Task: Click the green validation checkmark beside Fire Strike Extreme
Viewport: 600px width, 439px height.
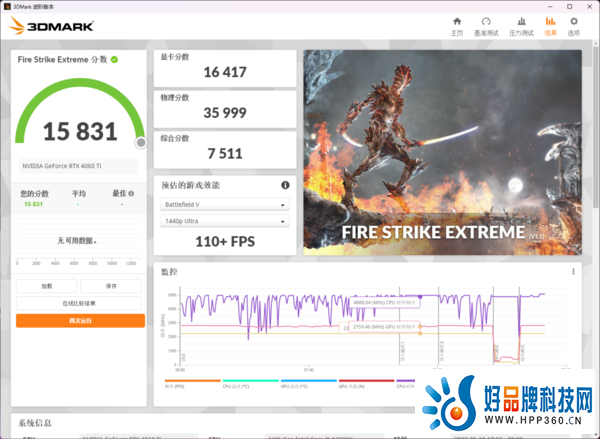Action: coord(114,59)
